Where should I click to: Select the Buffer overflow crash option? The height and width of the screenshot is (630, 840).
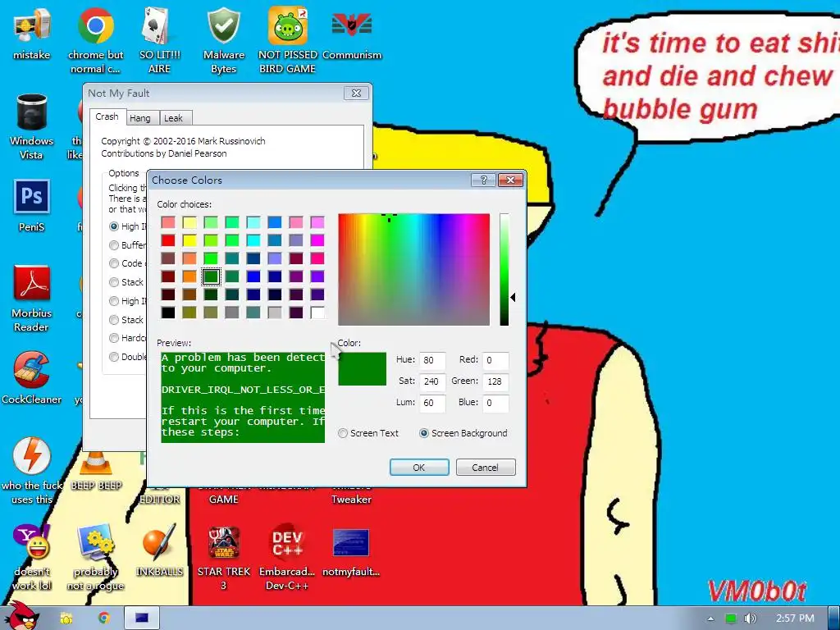(x=113, y=245)
